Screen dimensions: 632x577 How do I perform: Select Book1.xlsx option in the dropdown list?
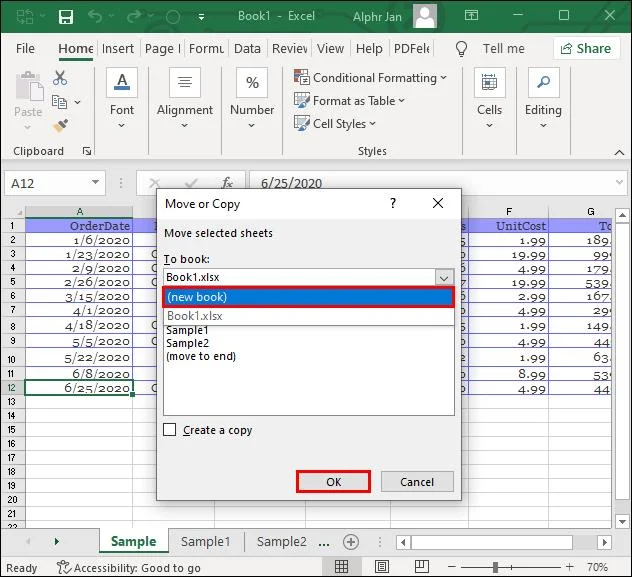click(309, 316)
